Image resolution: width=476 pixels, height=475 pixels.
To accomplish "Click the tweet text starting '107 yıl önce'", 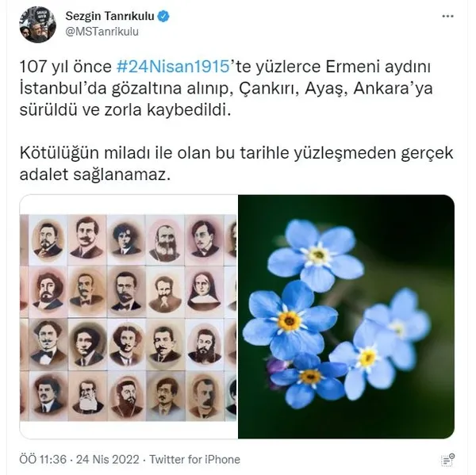I will click(x=226, y=88).
